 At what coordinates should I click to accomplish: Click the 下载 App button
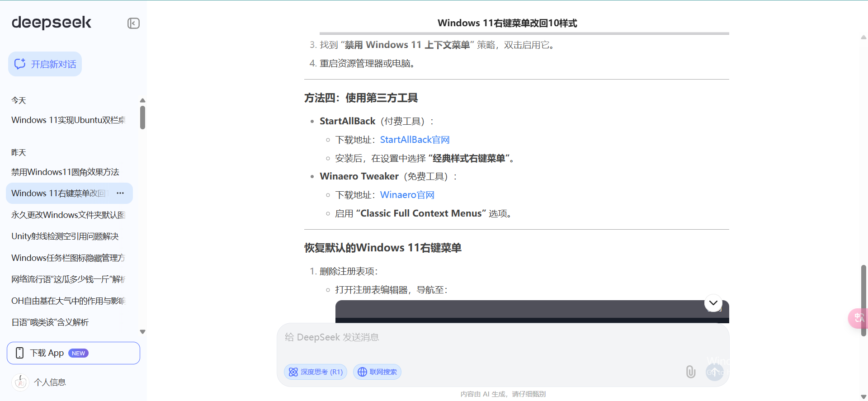tap(73, 353)
